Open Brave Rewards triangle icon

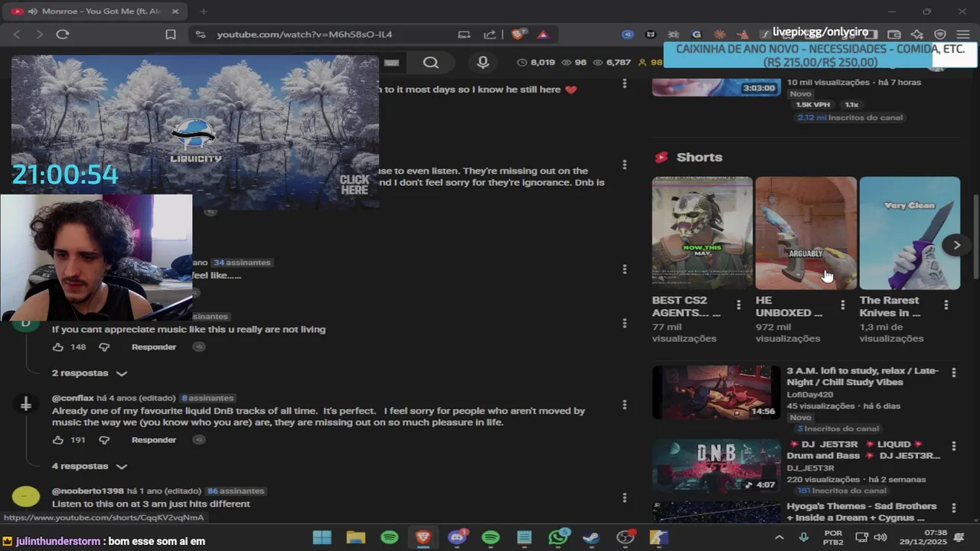tap(543, 34)
